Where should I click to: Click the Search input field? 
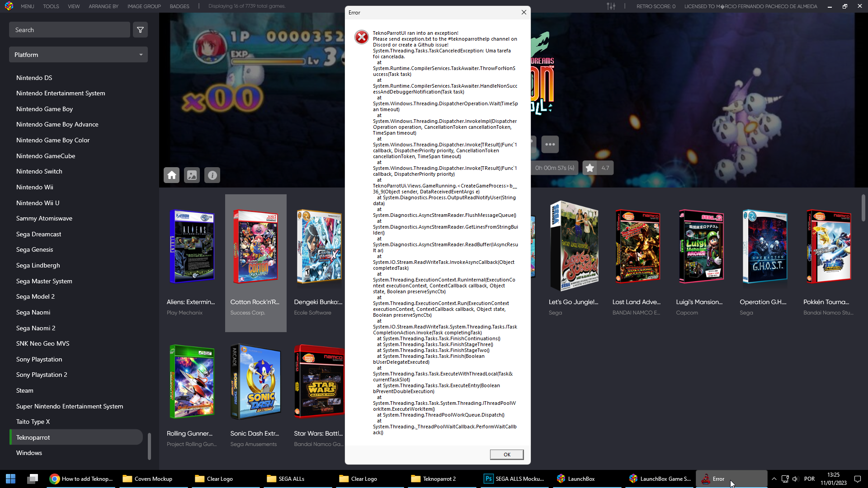[70, 30]
